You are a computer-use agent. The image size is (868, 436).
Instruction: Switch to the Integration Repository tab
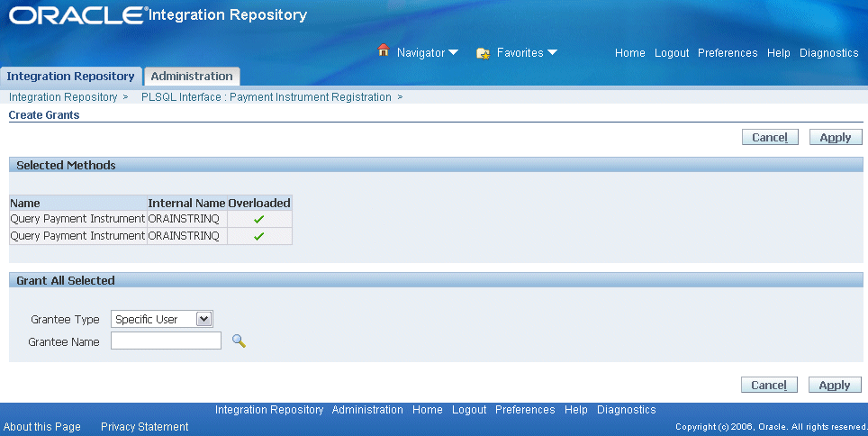click(70, 77)
